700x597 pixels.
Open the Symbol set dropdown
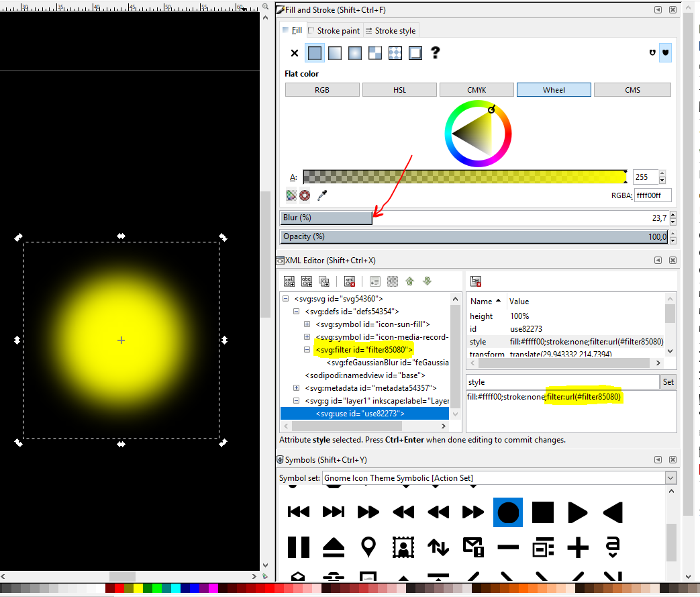tap(670, 477)
